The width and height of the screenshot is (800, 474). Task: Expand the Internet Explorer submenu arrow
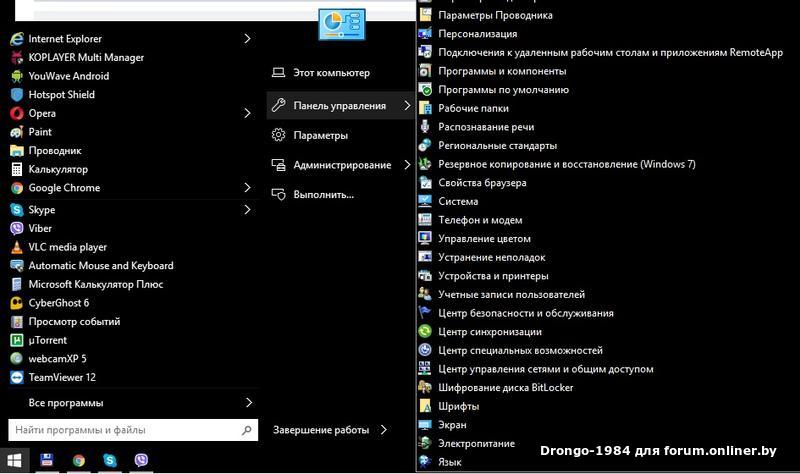click(x=247, y=39)
